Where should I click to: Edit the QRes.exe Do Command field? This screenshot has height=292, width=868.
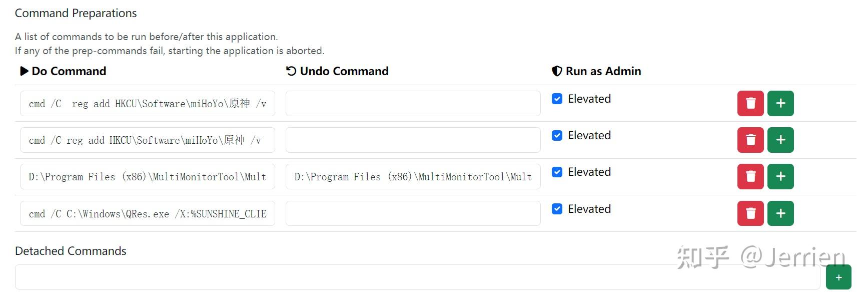pos(148,213)
